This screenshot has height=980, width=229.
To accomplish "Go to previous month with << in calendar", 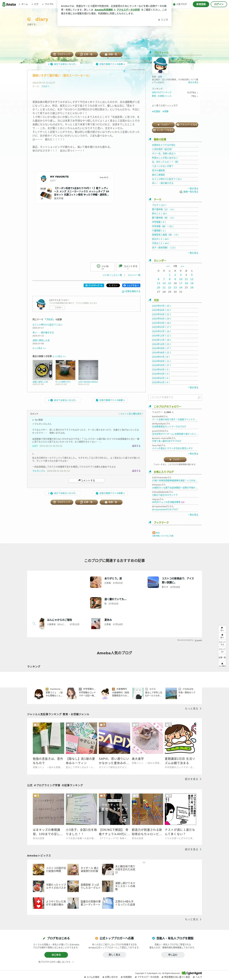I will [168, 266].
